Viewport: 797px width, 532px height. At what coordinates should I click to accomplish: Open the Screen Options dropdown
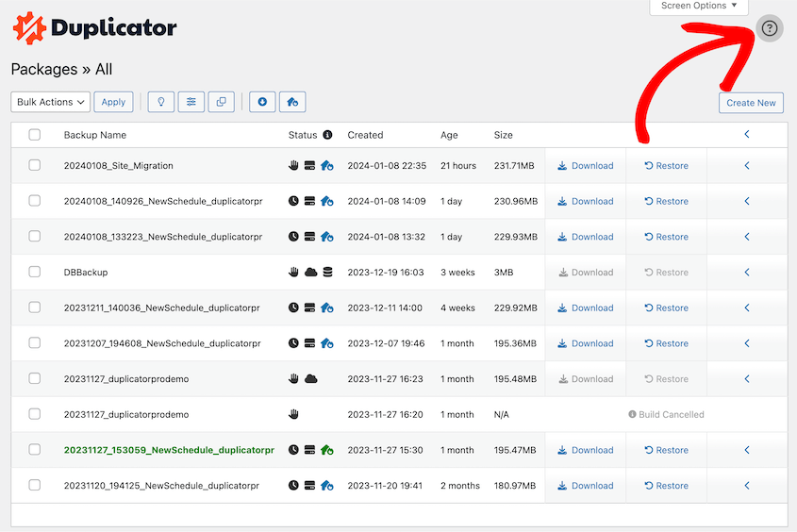[698, 7]
